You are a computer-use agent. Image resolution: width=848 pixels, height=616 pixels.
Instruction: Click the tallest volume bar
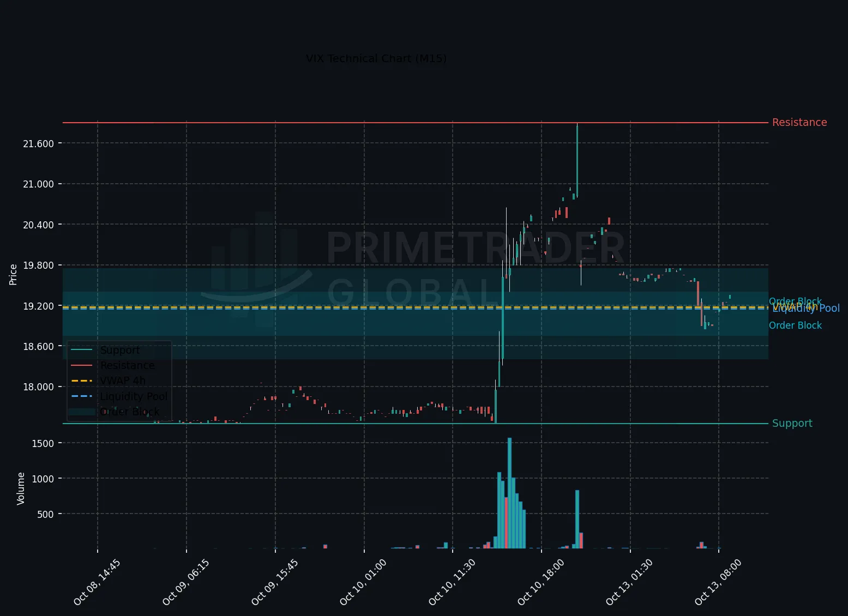509,493
